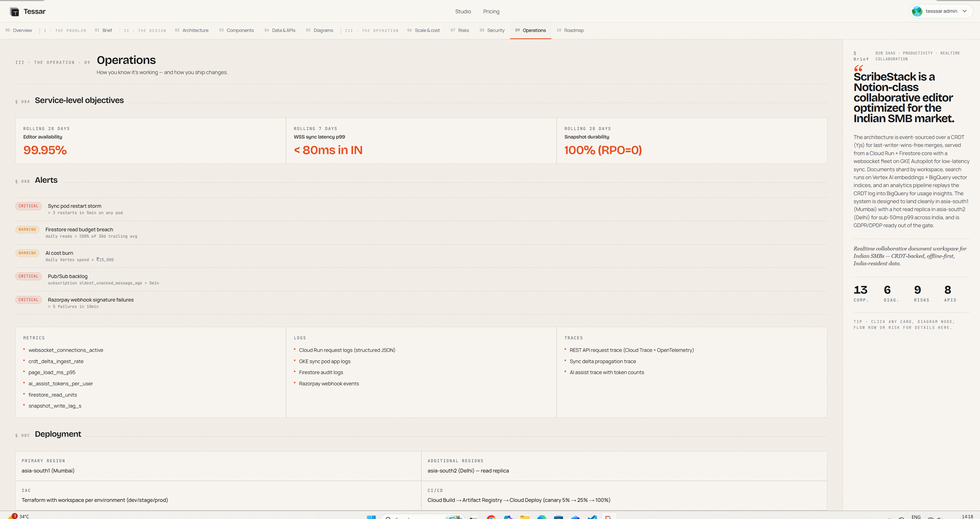The height and width of the screenshot is (519, 980).
Task: Click the Primary Region asia-south1 (Mumbai) cell
Action: pyautogui.click(x=218, y=466)
